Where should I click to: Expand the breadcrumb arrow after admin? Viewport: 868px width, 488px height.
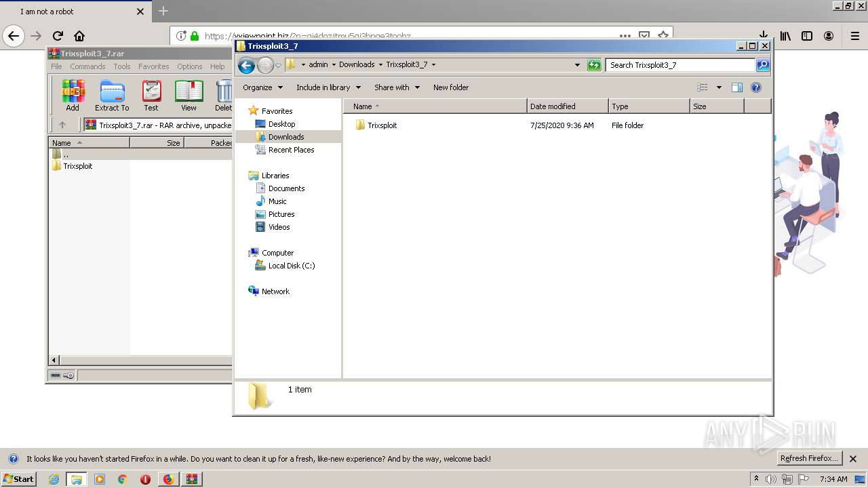coord(334,65)
